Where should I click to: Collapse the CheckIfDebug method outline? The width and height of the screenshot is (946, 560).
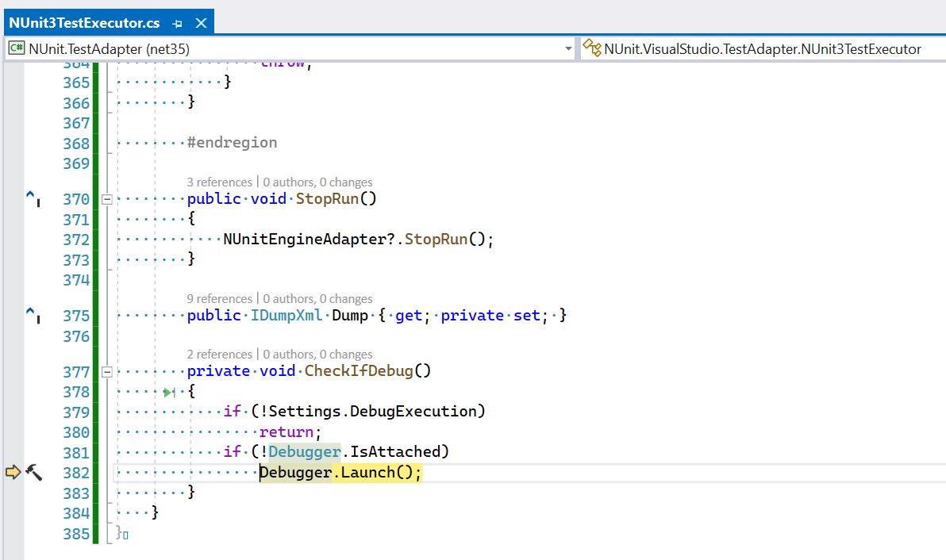pyautogui.click(x=106, y=371)
